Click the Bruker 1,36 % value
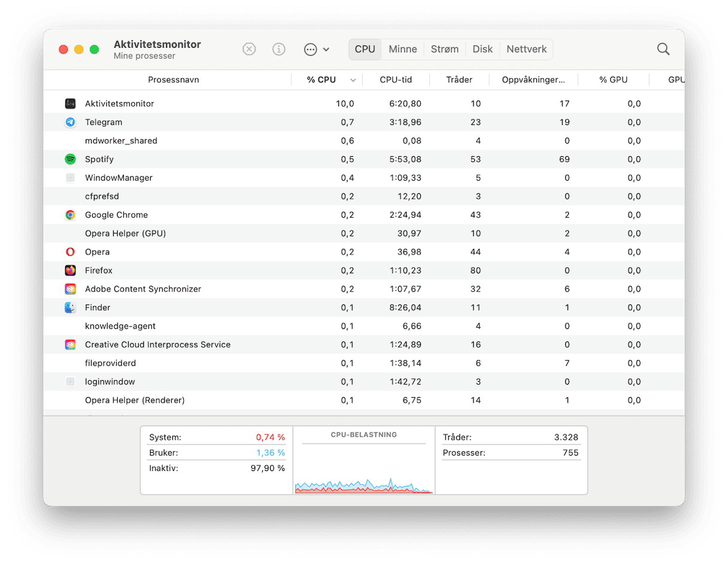This screenshot has width=728, height=563. (271, 453)
